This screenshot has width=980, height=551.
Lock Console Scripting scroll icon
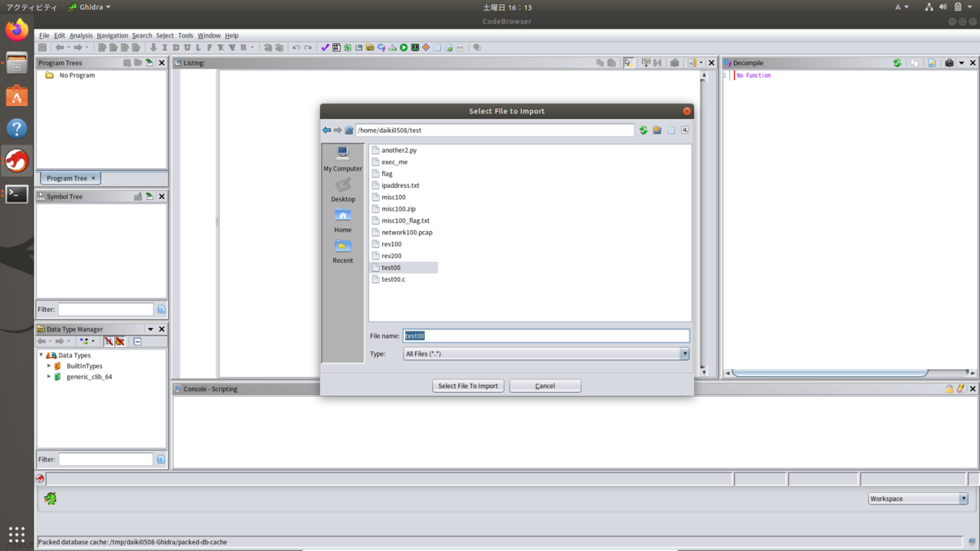(x=949, y=389)
